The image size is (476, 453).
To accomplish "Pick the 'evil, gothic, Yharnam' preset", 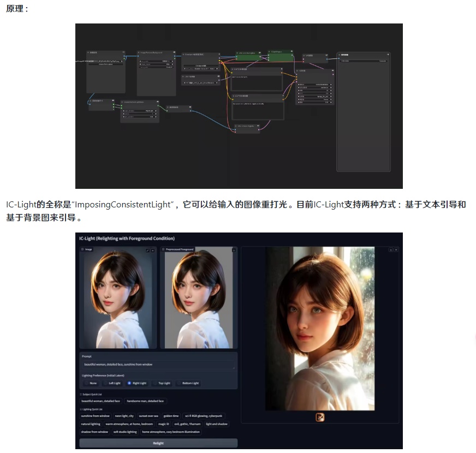I will point(187,424).
